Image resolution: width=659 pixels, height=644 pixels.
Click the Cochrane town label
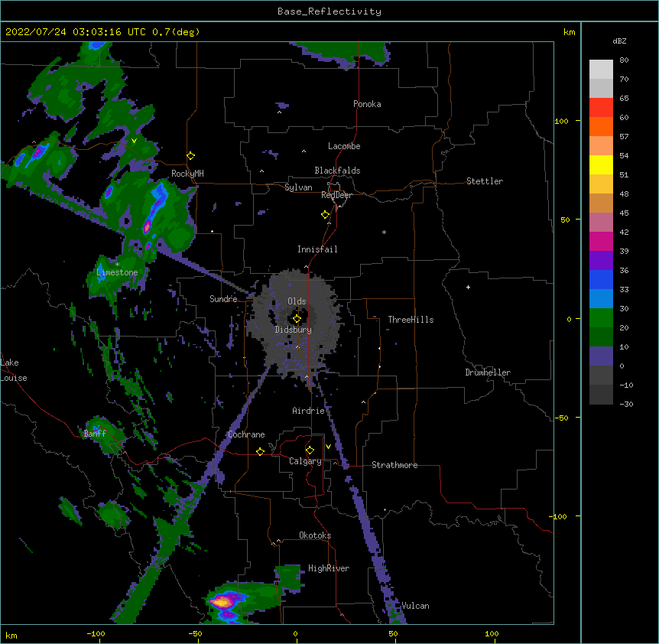click(246, 434)
